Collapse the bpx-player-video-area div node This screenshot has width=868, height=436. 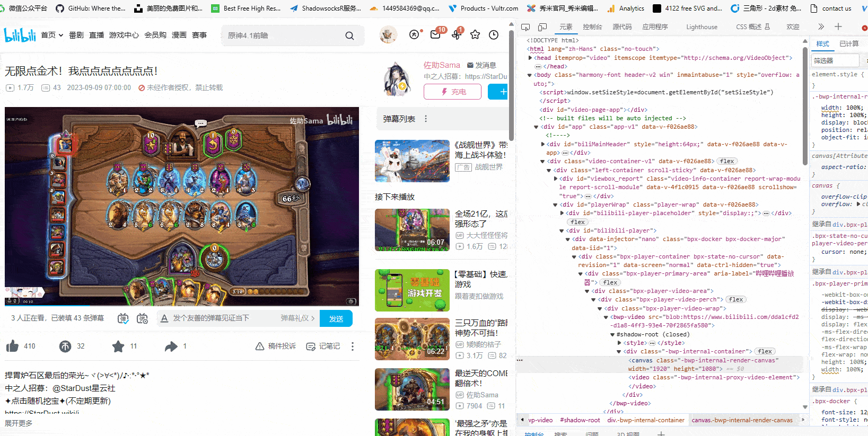[x=587, y=291]
